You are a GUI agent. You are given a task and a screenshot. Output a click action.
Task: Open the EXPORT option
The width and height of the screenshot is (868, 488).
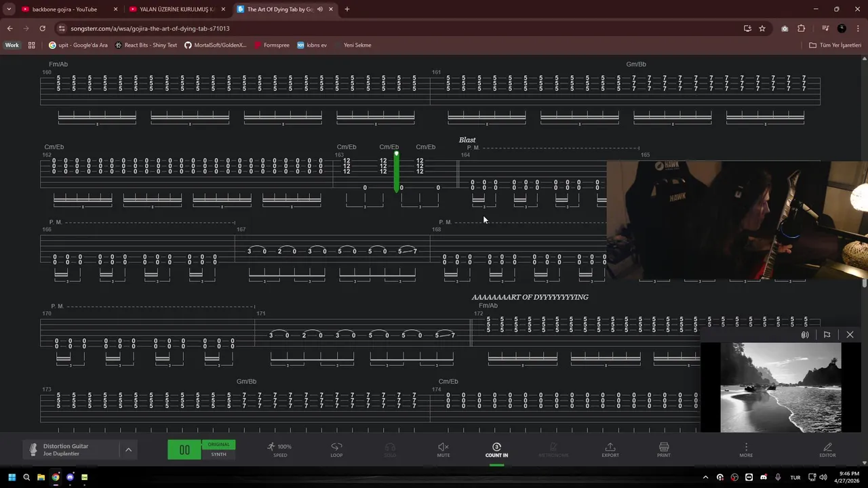(610, 449)
